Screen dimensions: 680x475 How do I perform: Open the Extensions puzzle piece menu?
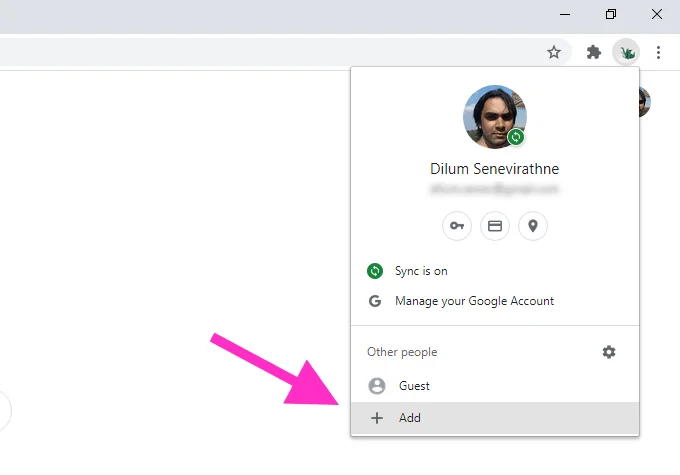click(594, 52)
